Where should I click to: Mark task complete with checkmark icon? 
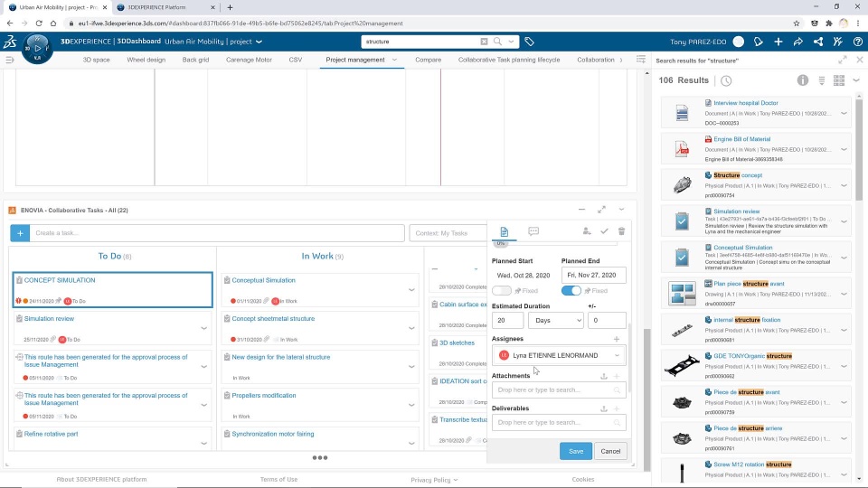coord(604,231)
